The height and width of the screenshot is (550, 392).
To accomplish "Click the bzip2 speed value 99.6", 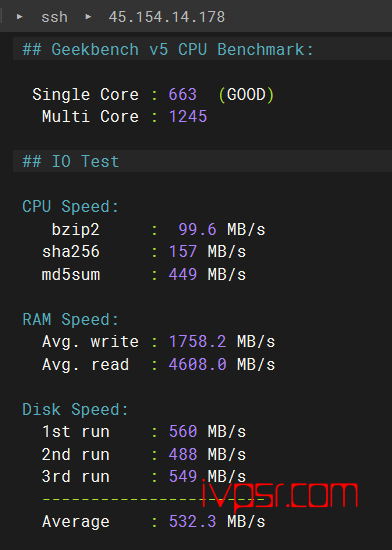I will [x=197, y=229].
